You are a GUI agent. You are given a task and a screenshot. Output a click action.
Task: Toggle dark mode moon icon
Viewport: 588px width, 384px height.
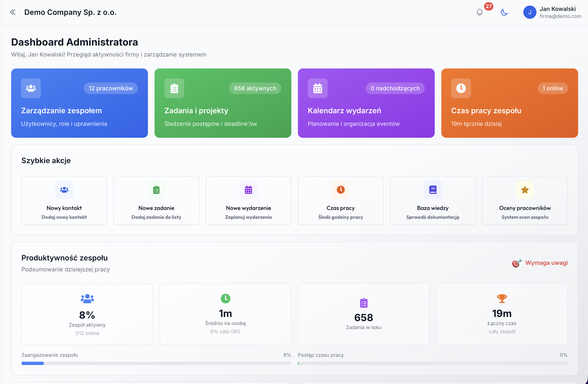(x=504, y=12)
